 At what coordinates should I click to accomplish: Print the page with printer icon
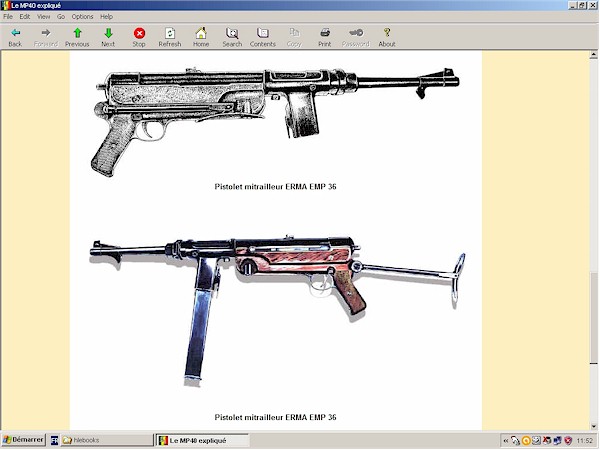coord(324,37)
